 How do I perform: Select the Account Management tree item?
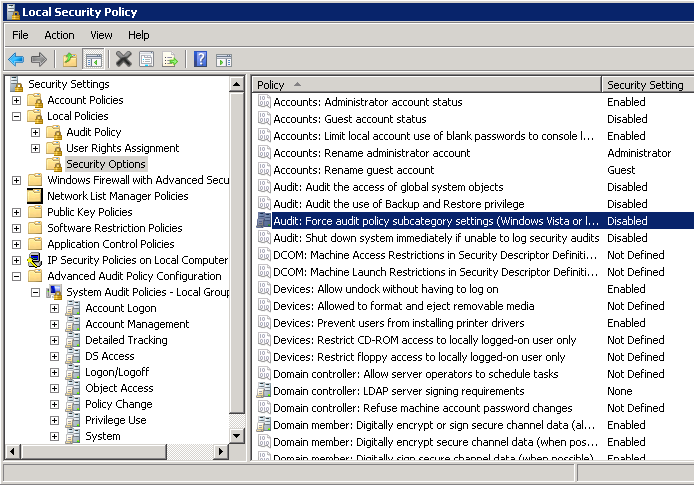[137, 324]
